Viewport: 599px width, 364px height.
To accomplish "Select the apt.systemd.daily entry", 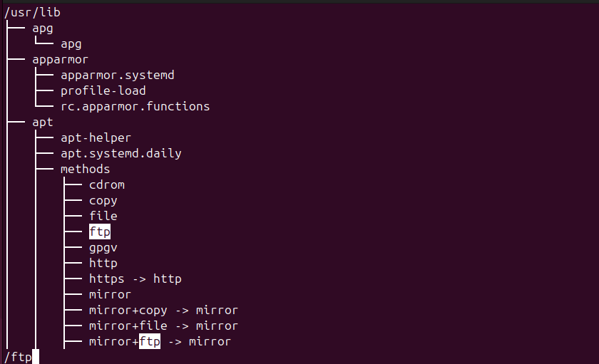I will pos(121,153).
